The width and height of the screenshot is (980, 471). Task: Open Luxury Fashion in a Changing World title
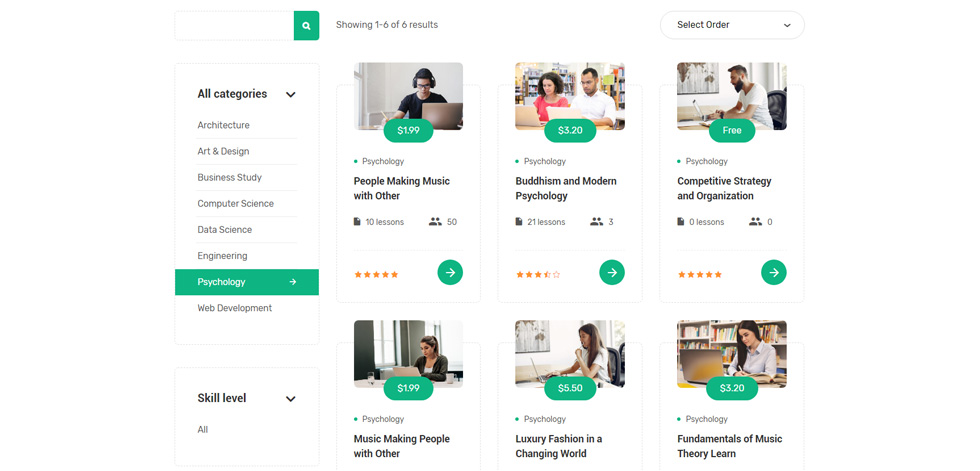point(559,447)
